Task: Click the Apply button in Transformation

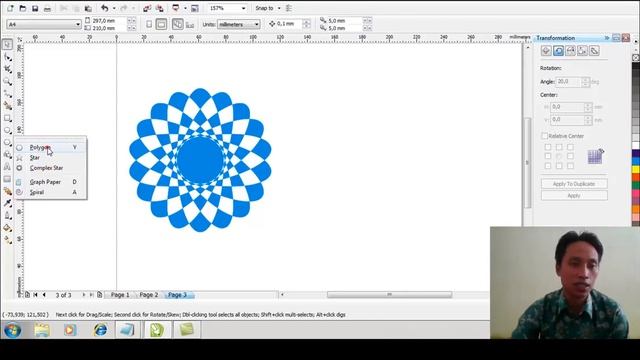Action: (574, 196)
